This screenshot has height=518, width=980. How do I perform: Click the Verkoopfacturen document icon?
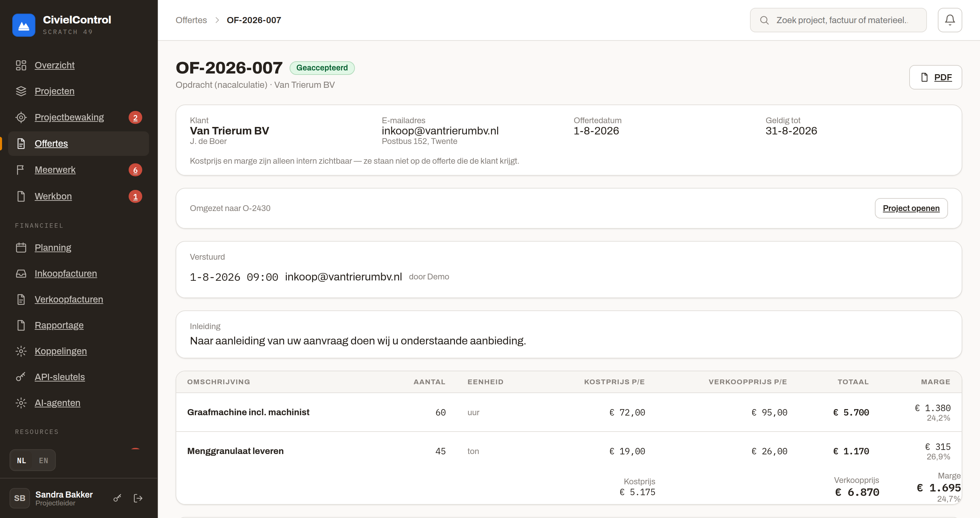tap(21, 299)
